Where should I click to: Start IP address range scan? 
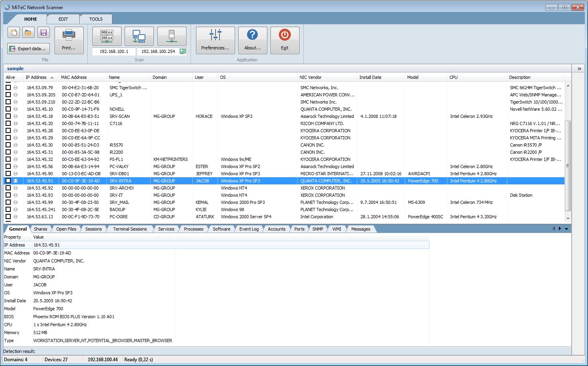[x=107, y=36]
